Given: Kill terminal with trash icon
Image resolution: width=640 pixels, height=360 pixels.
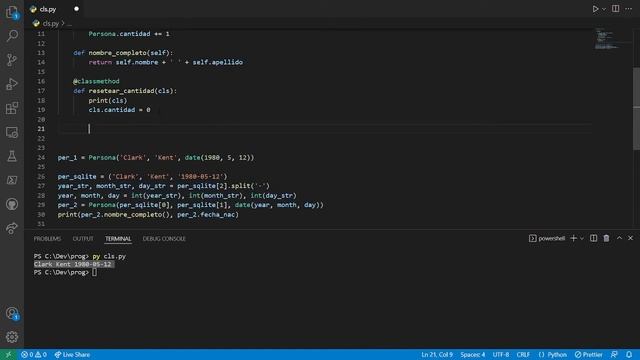Looking at the screenshot, I should point(607,238).
